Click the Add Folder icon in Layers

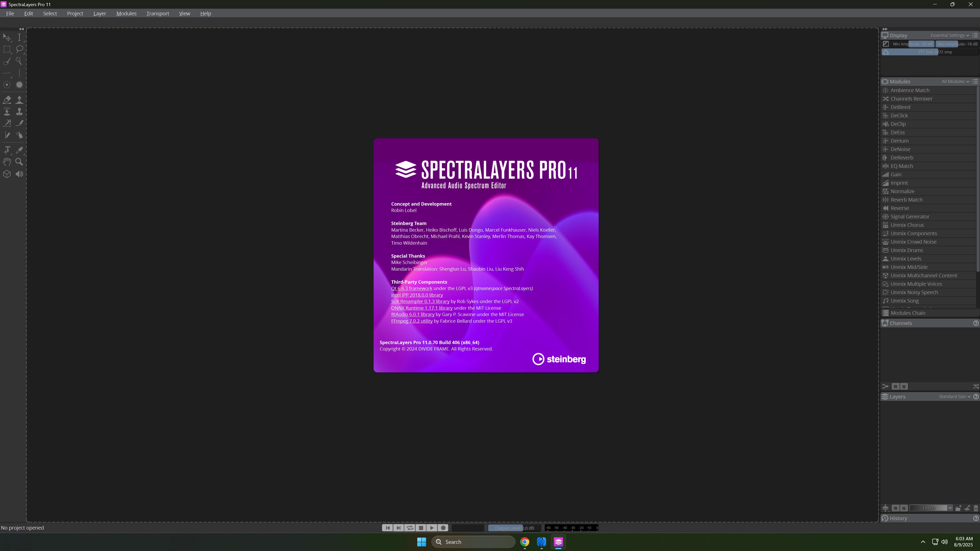coord(958,508)
